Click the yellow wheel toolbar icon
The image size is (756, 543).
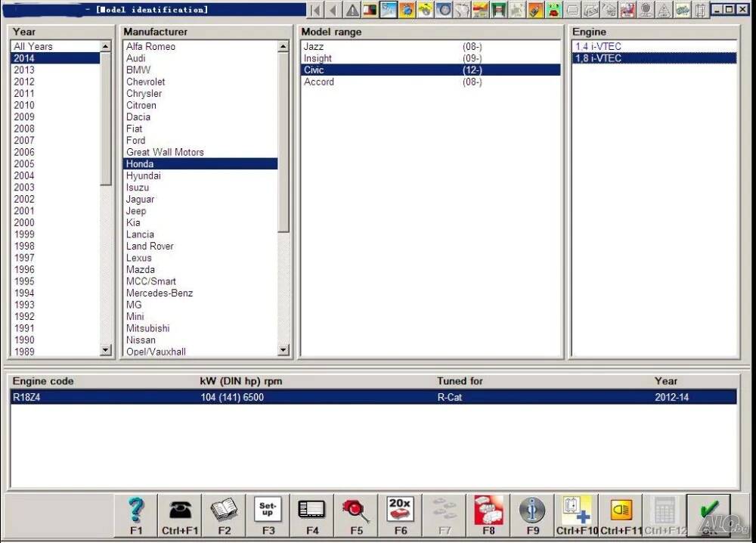tap(425, 10)
